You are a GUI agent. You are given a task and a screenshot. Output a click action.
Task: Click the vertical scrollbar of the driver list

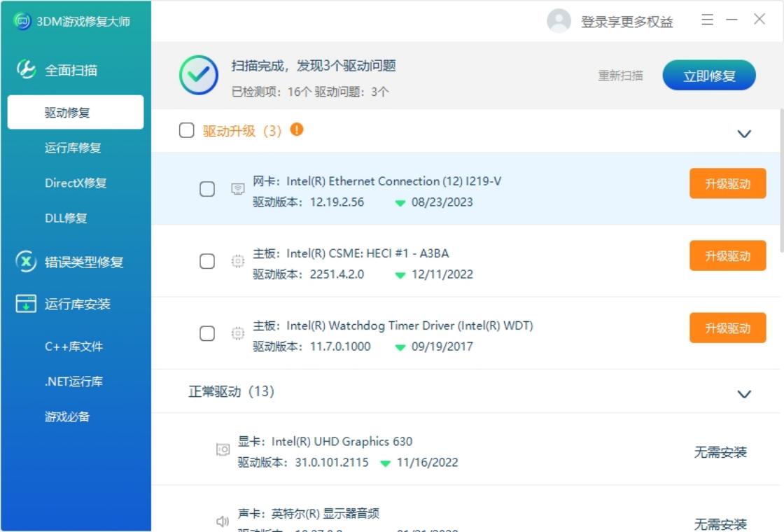pos(781,180)
